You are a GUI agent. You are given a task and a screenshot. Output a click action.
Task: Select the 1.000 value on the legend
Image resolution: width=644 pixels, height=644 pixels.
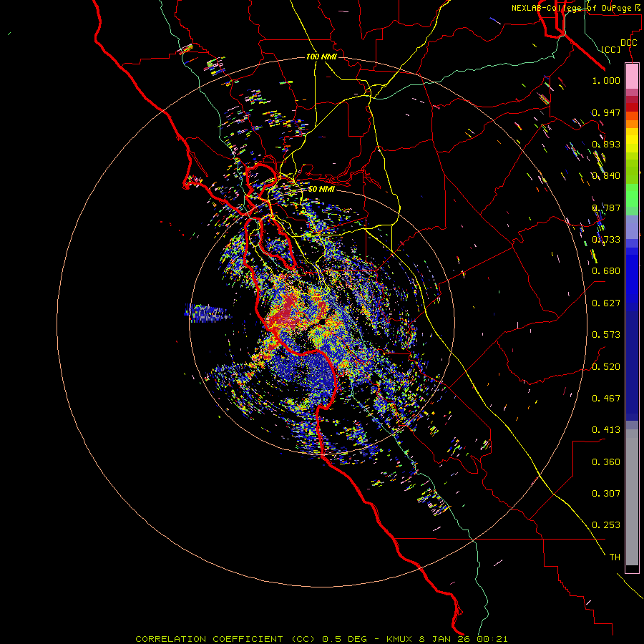(x=606, y=80)
